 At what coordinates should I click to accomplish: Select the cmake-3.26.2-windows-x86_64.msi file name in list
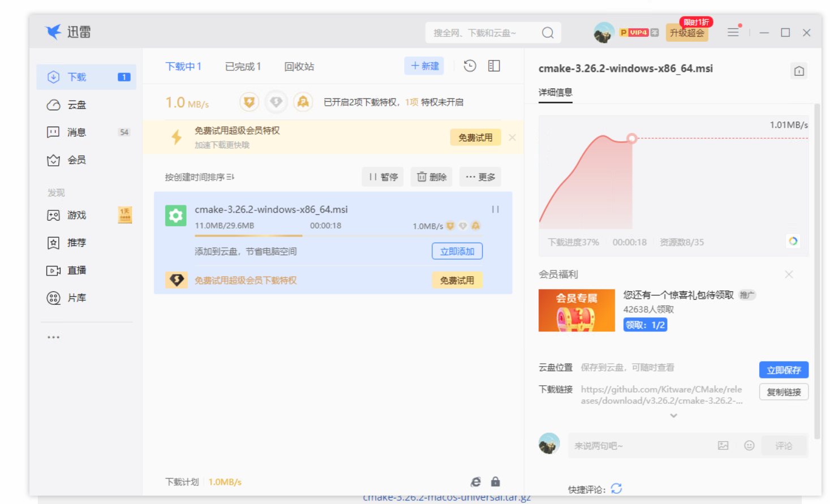272,209
